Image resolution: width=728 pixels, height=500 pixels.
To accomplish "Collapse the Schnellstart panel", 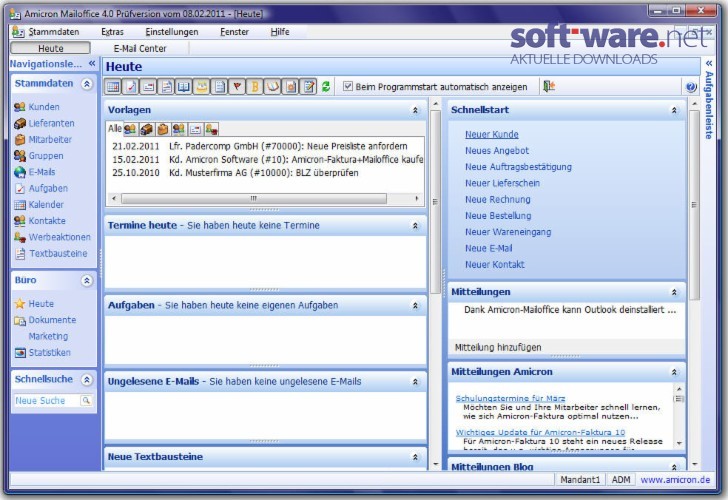I will tap(674, 110).
